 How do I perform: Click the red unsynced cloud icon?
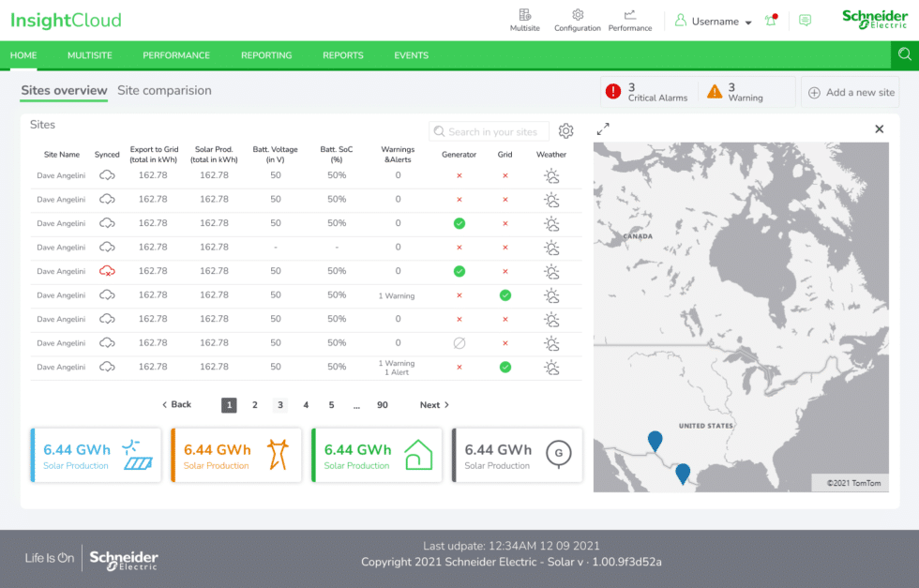pyautogui.click(x=107, y=271)
